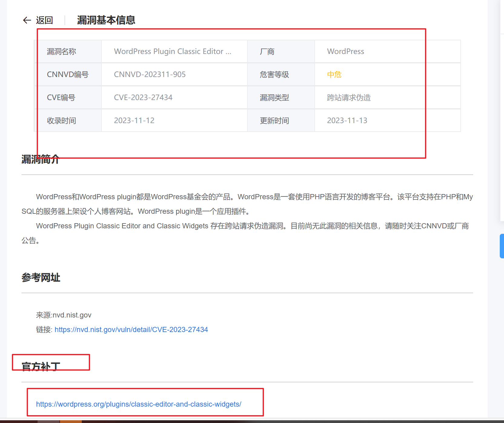
Task: Click the back arrow icon
Action: (x=27, y=20)
